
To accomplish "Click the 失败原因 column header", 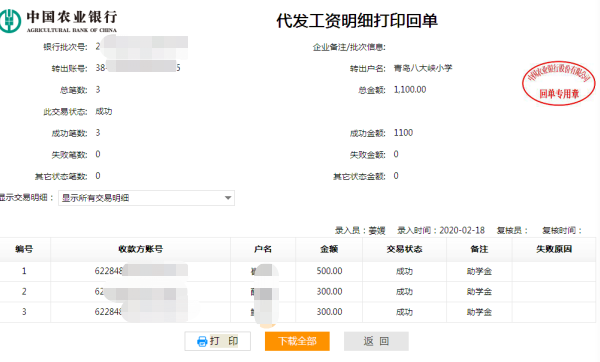I will click(554, 249).
